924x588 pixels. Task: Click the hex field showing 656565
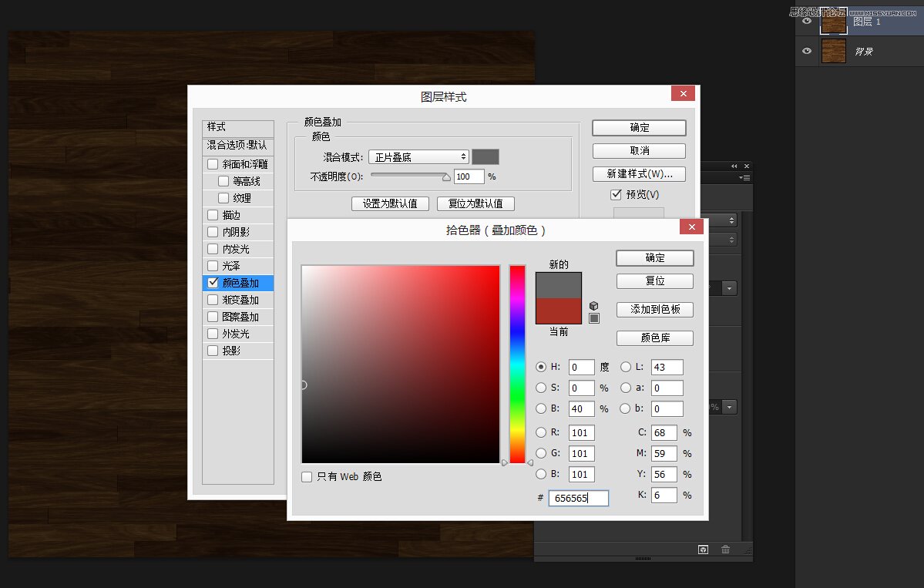(578, 498)
